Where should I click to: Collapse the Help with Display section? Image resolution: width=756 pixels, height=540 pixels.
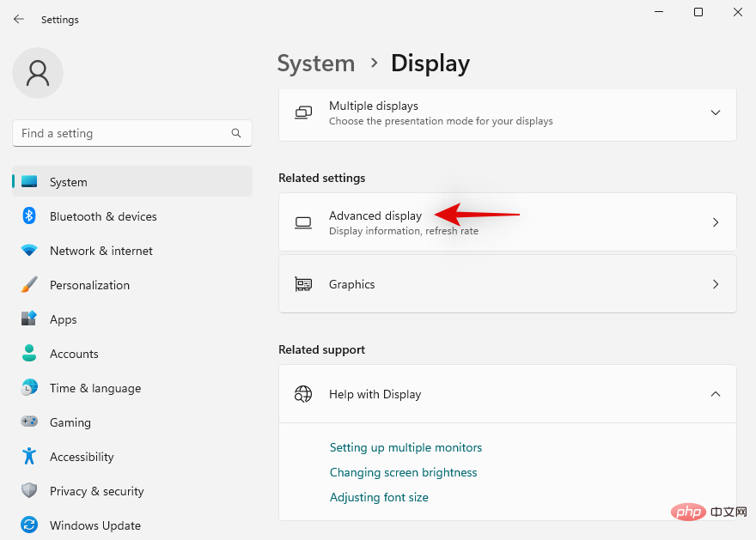pos(716,394)
